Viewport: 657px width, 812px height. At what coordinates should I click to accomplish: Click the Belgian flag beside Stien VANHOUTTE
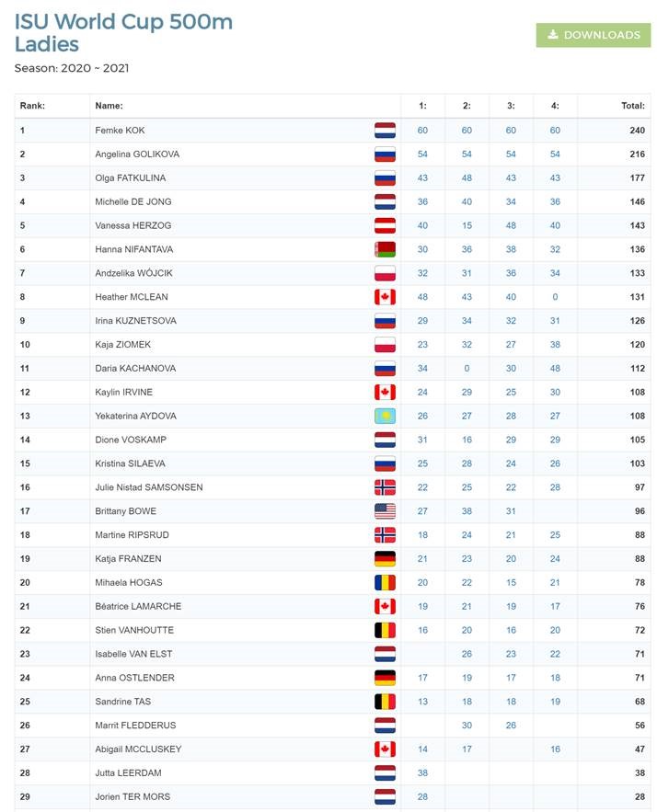pos(385,630)
